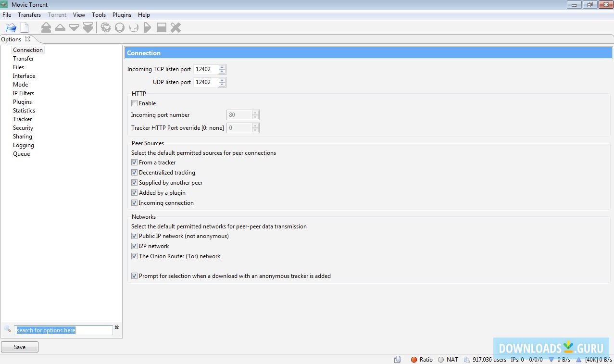
Task: Uncheck From a tracker peer source
Action: pos(135,162)
